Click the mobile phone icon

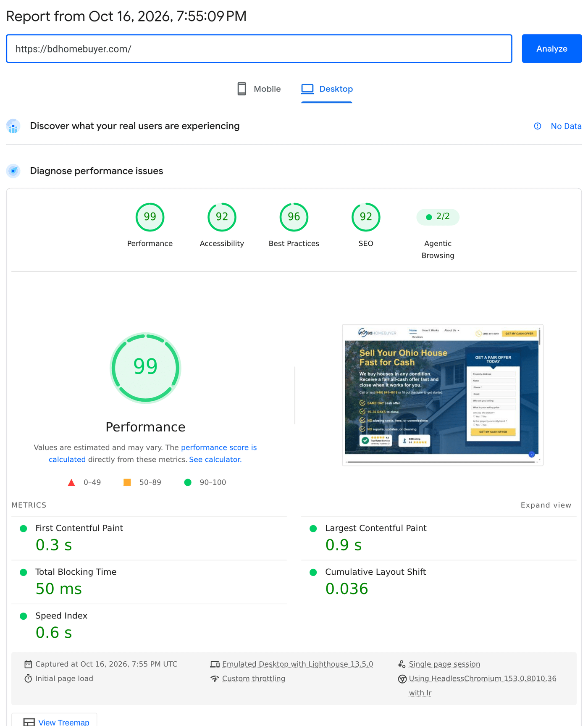pyautogui.click(x=242, y=89)
